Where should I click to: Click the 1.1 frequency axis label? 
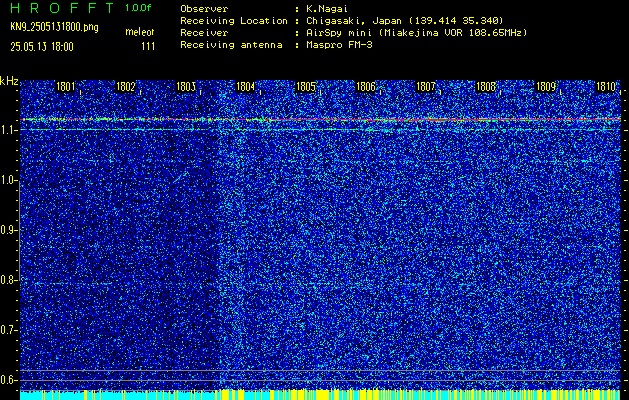pyautogui.click(x=7, y=130)
